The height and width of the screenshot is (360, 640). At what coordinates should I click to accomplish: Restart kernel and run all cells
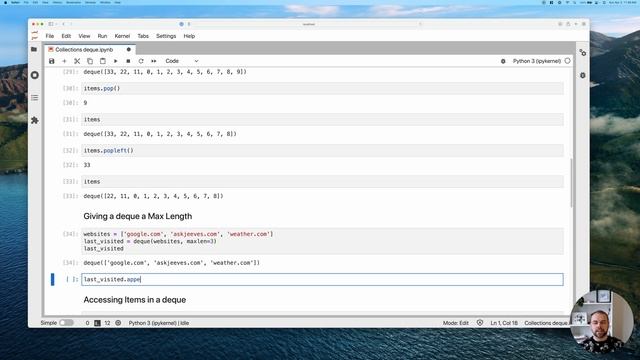(154, 61)
